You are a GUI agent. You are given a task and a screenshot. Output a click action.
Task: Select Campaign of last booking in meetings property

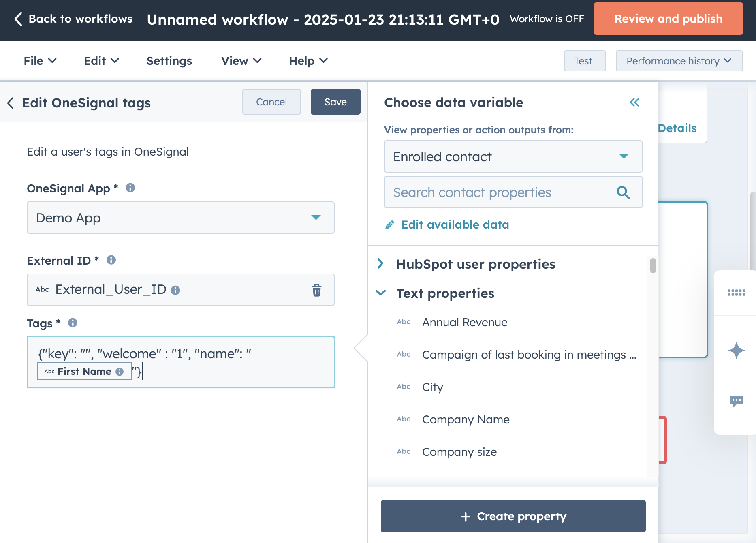pos(529,355)
